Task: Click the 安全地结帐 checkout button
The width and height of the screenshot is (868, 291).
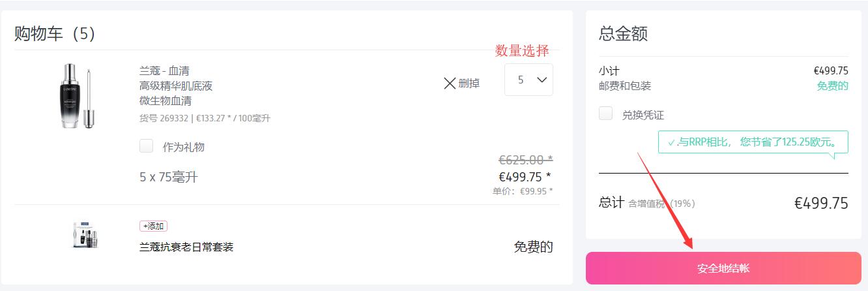Action: (x=723, y=268)
